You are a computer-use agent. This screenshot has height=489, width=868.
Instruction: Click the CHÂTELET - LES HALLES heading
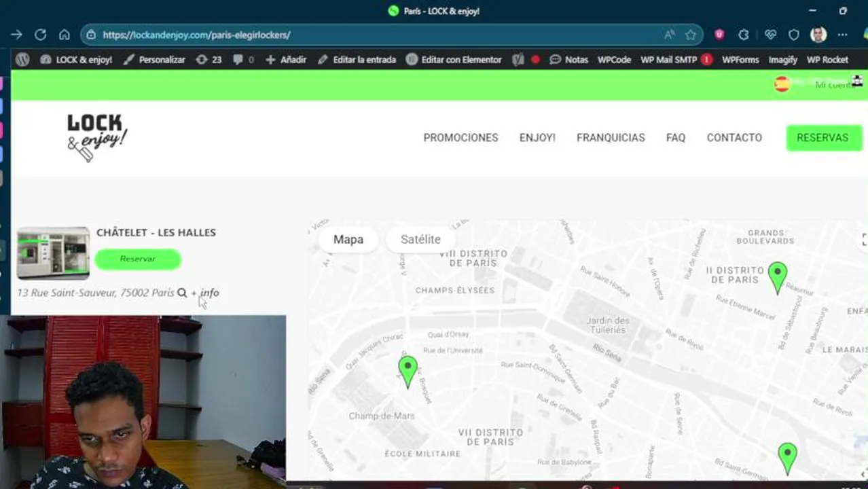point(156,232)
